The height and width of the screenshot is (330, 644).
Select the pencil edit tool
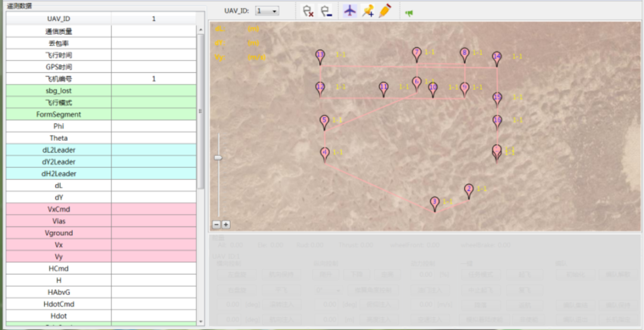coord(385,11)
